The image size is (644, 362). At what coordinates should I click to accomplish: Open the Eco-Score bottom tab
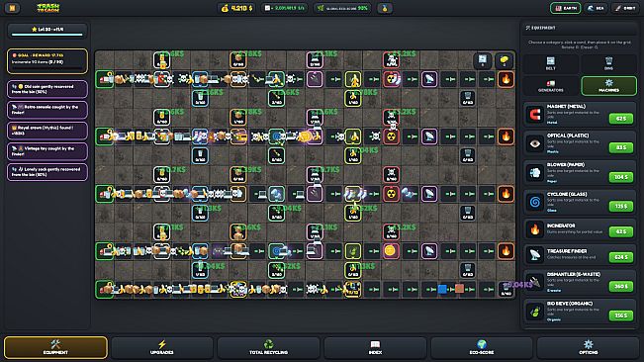click(482, 347)
